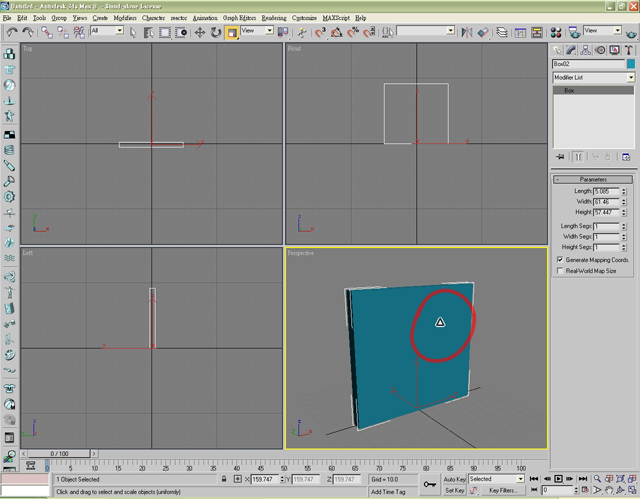Toggle the Window/Crossing selection mode

click(181, 32)
